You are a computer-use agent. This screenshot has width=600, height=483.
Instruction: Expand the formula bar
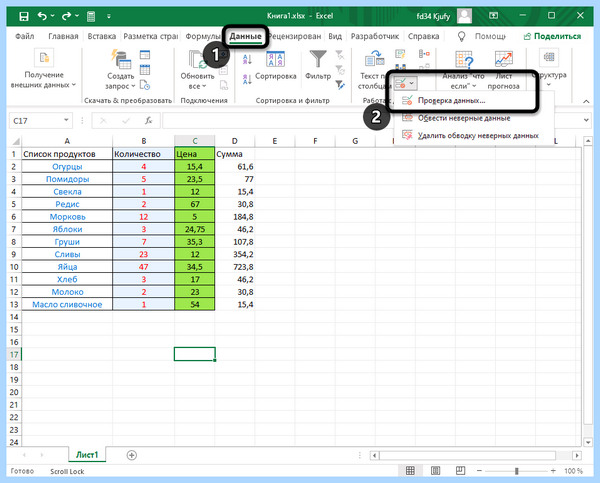point(587,120)
